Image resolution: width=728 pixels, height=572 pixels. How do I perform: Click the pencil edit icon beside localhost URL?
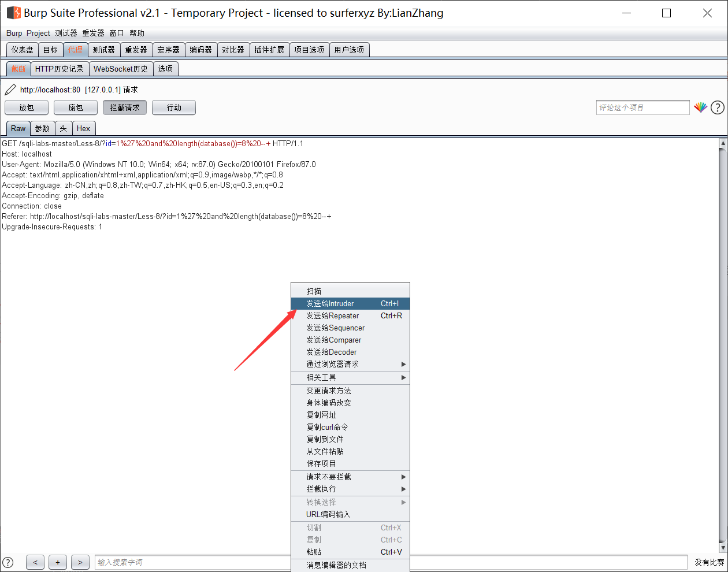[10, 90]
